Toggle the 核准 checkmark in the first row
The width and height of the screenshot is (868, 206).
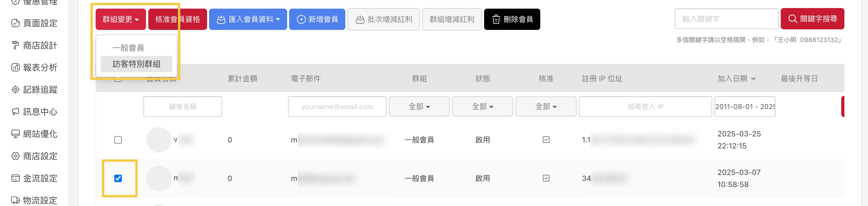click(546, 140)
